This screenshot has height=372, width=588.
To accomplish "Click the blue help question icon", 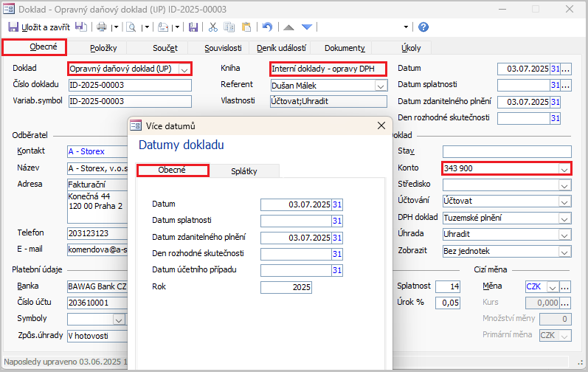I will click(x=423, y=27).
